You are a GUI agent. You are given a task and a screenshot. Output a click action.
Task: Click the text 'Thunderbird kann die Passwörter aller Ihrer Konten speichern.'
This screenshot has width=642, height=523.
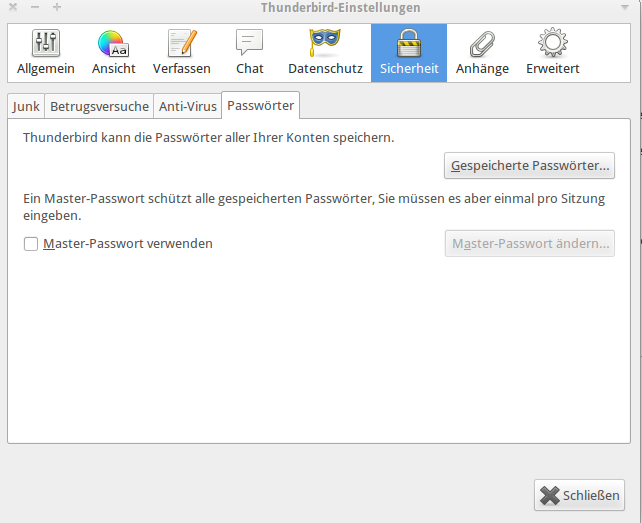(208, 138)
